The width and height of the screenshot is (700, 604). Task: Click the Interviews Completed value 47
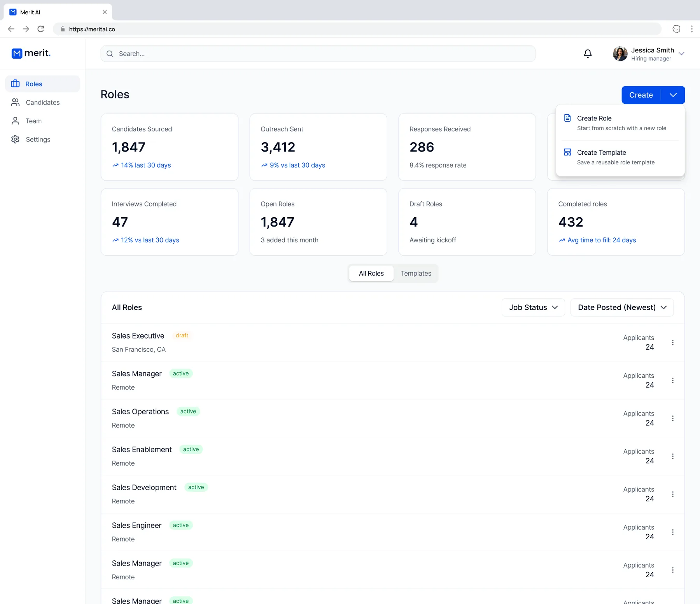(120, 222)
